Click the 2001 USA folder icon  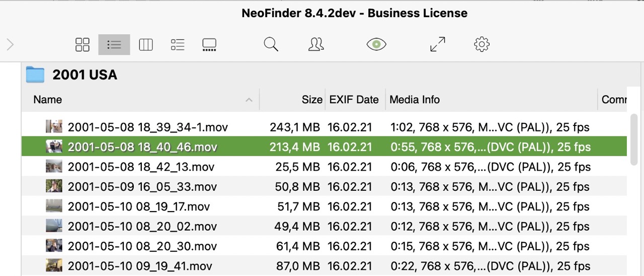tap(35, 75)
